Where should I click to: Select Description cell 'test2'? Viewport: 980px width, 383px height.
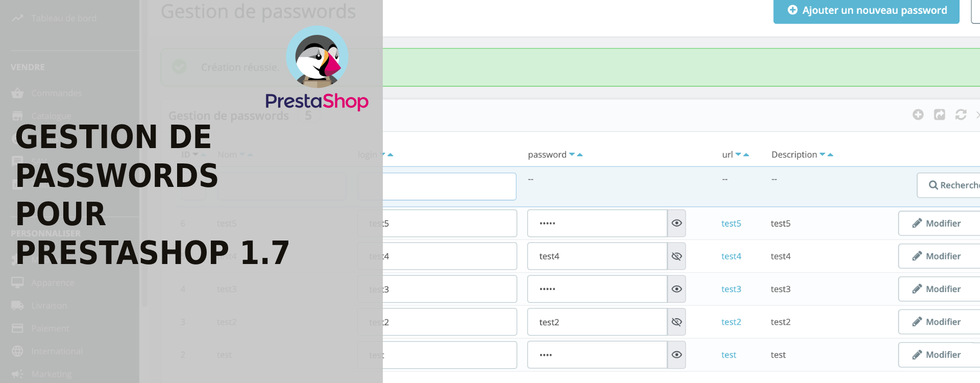click(780, 322)
